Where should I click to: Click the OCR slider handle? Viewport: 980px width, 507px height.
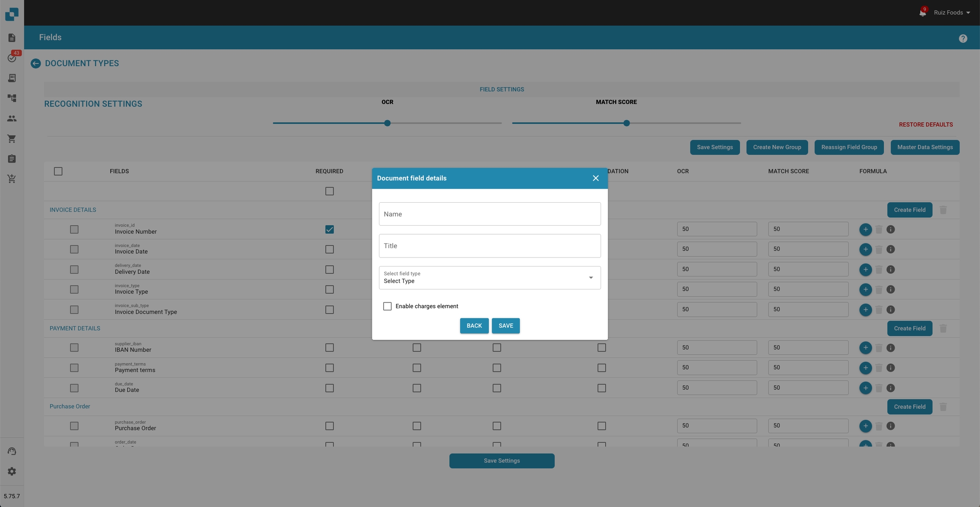[x=387, y=123]
